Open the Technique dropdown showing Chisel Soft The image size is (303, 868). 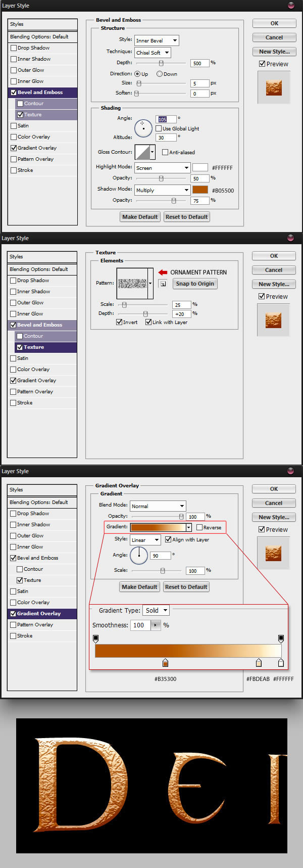point(153,53)
